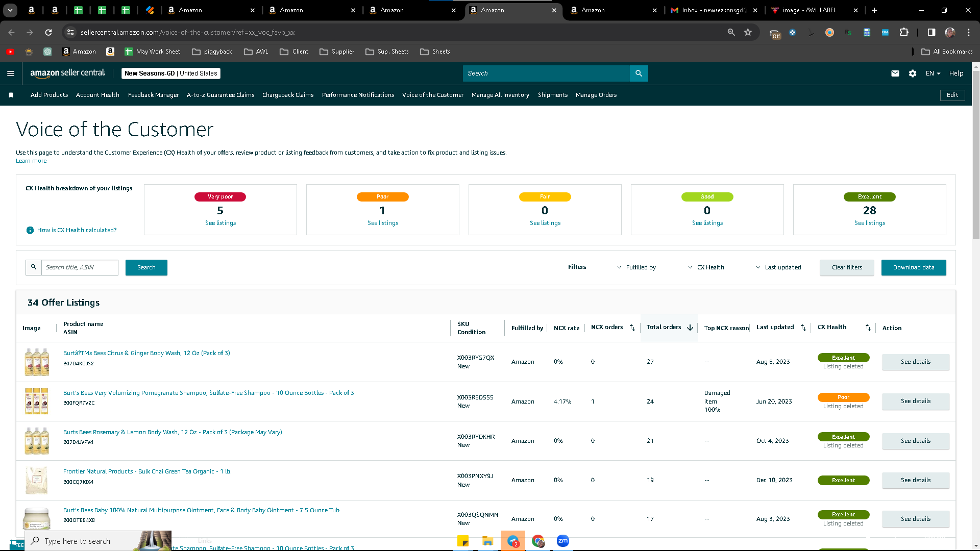Viewport: 980px width, 551px height.
Task: Open the Chrome three-dot menu
Action: 969,32
